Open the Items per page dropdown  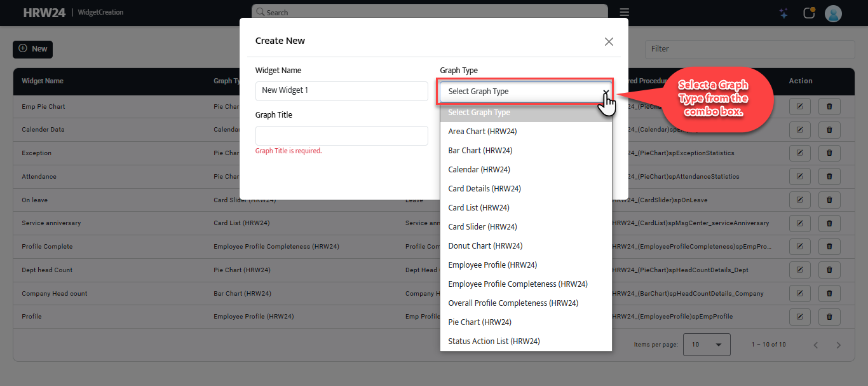(x=707, y=345)
